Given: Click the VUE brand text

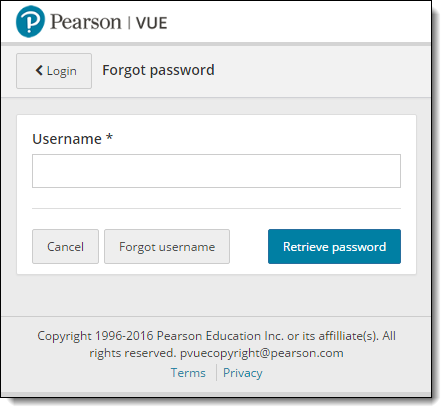Looking at the screenshot, I should click(x=151, y=23).
